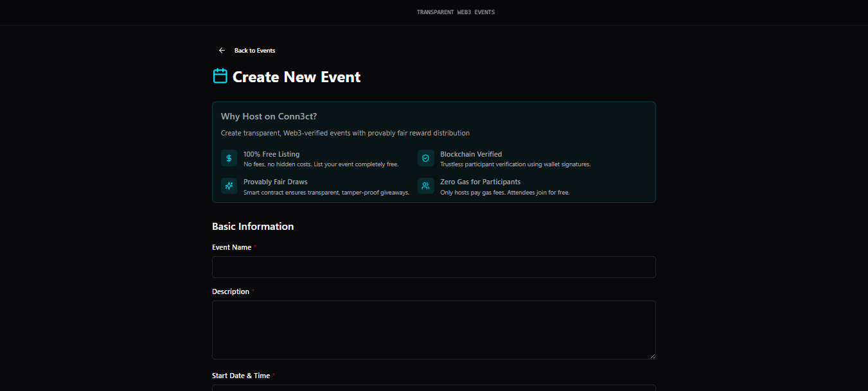Click text 'Smart contract ensures transparent, tamper-proof giveaways'

point(326,193)
